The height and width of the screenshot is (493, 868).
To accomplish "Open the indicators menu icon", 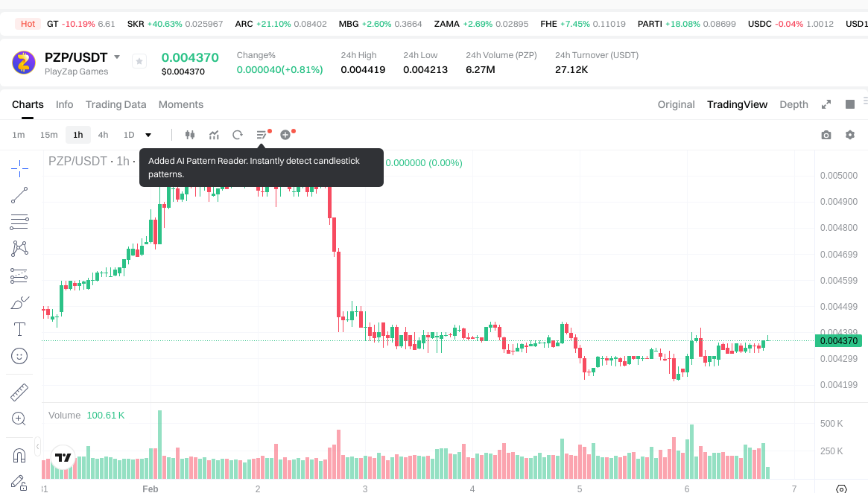I will (x=214, y=135).
